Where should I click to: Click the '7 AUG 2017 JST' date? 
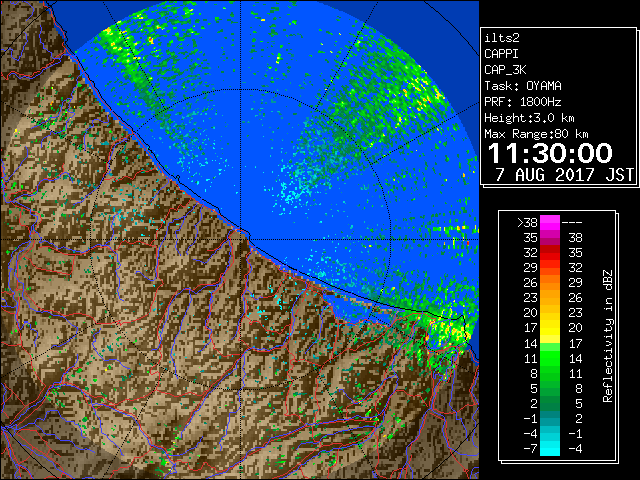pyautogui.click(x=564, y=175)
